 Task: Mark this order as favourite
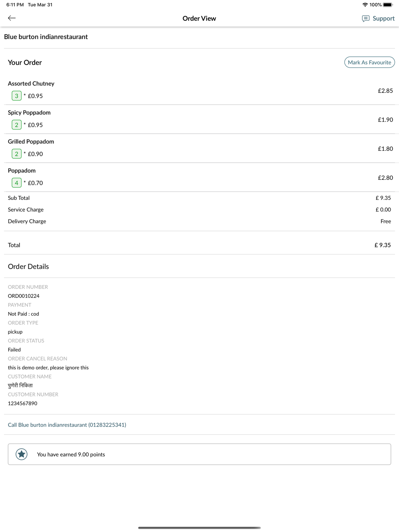pos(369,62)
